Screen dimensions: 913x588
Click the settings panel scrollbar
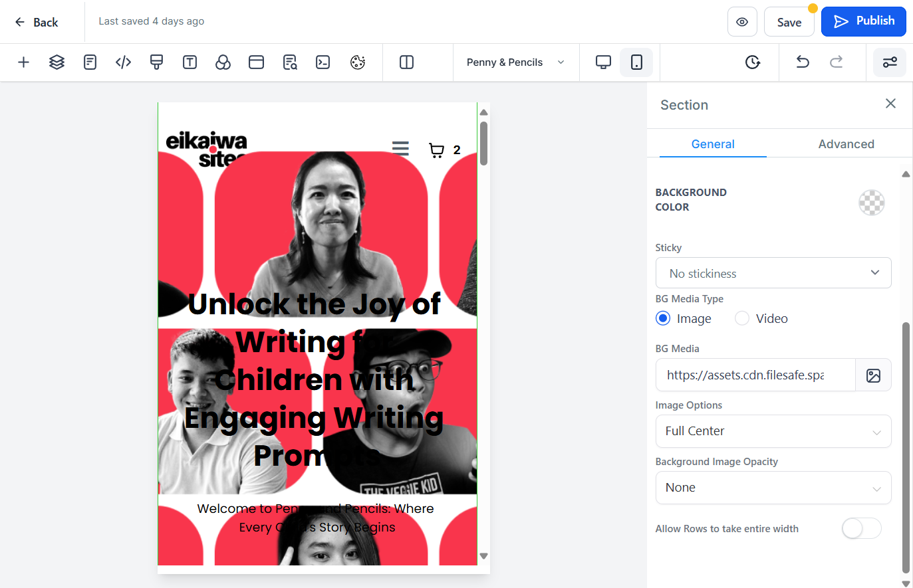(x=906, y=447)
